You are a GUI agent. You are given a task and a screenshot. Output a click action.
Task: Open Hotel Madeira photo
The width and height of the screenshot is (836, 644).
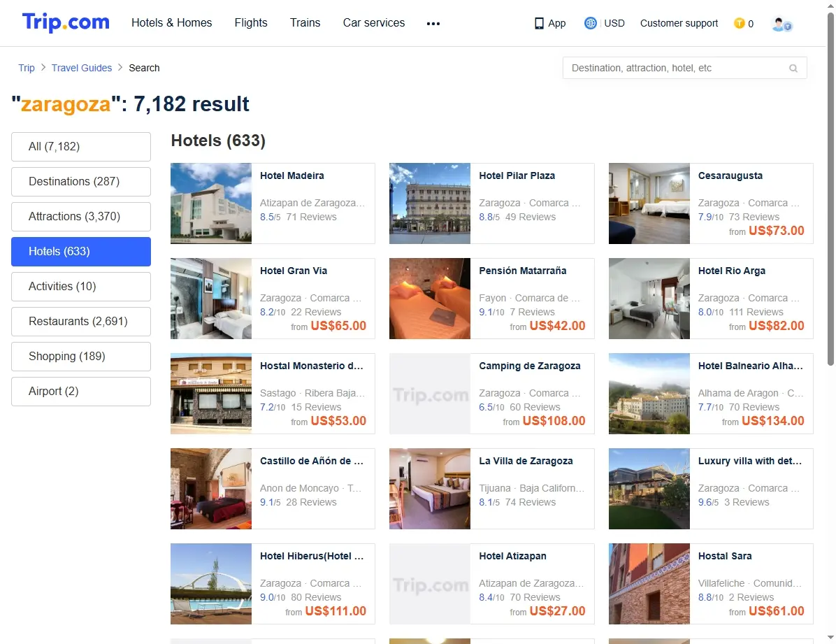(x=211, y=203)
